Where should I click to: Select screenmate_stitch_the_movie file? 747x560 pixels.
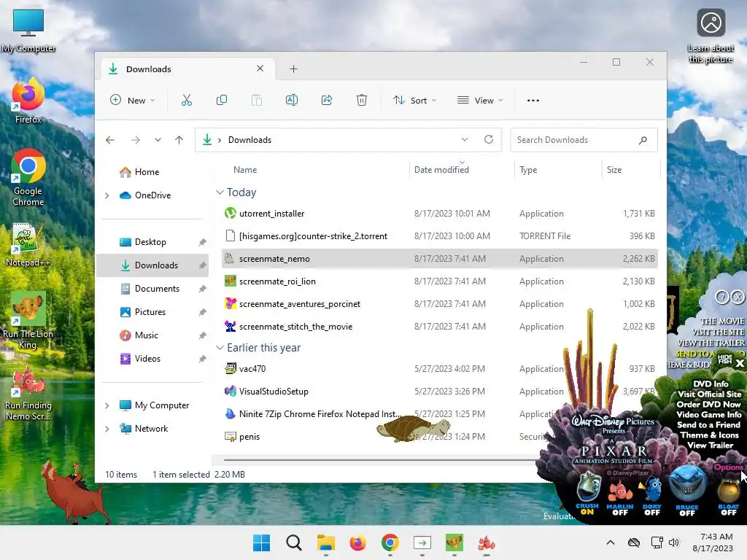440,327
